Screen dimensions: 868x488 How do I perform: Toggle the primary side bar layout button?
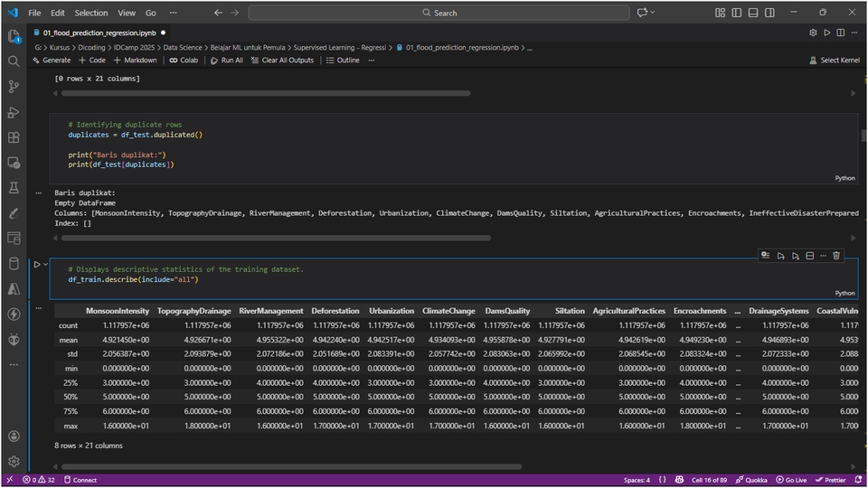coord(736,13)
